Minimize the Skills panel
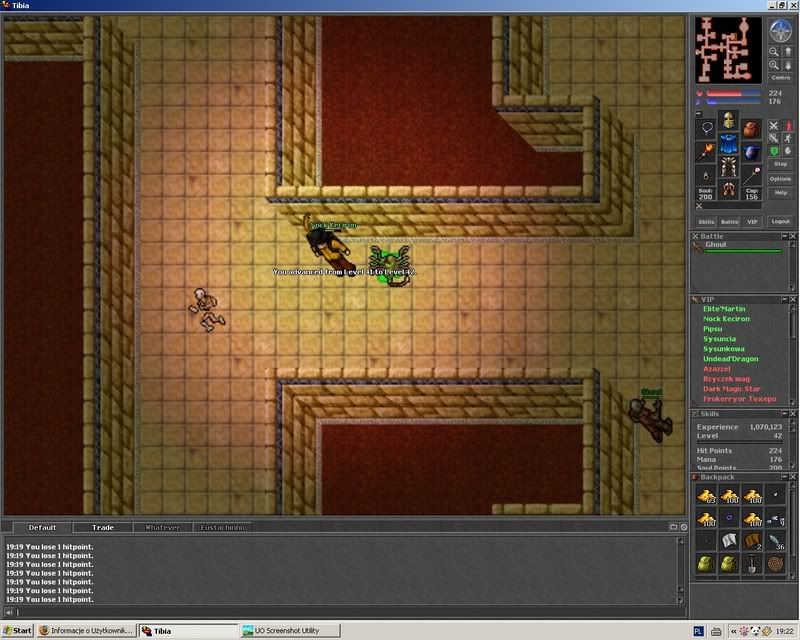800x640 pixels. (785, 414)
